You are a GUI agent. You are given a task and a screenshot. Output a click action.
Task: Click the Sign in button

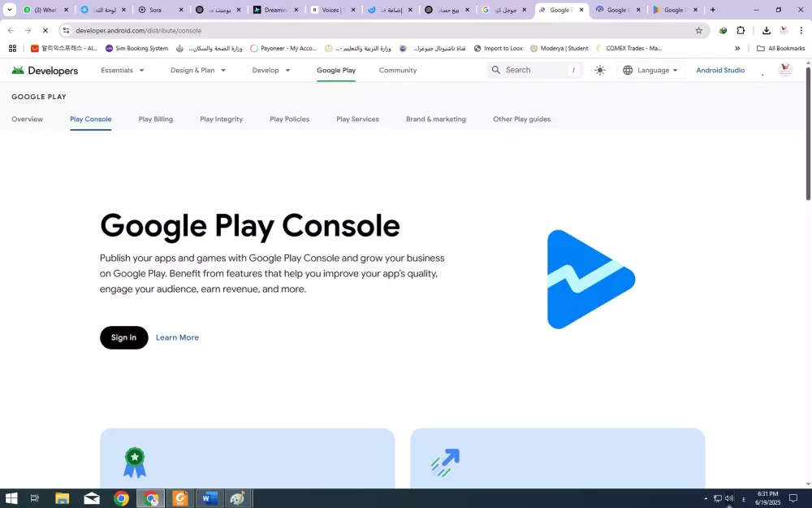click(123, 337)
